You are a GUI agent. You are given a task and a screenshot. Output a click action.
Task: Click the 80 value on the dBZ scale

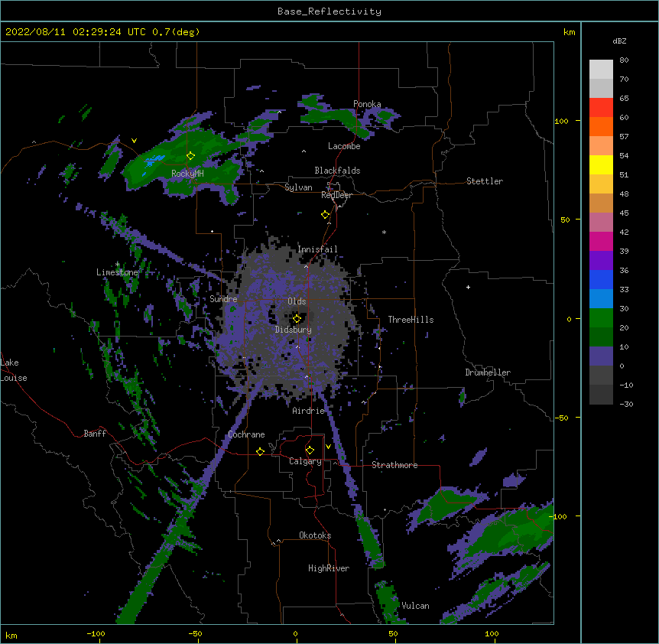(x=624, y=60)
